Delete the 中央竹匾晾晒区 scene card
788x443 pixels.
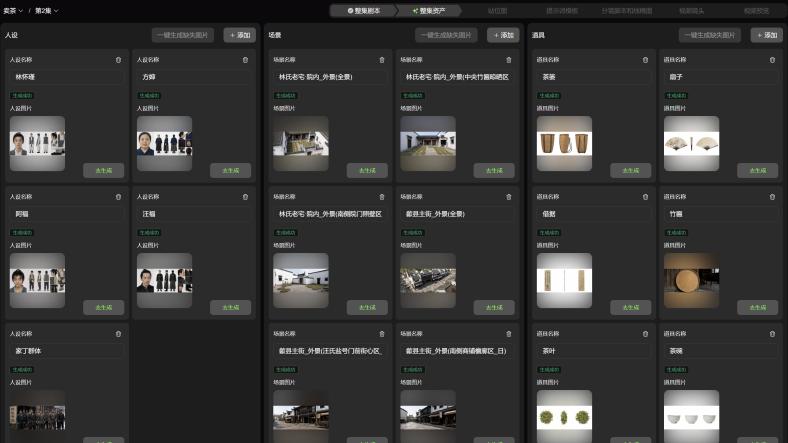509,60
